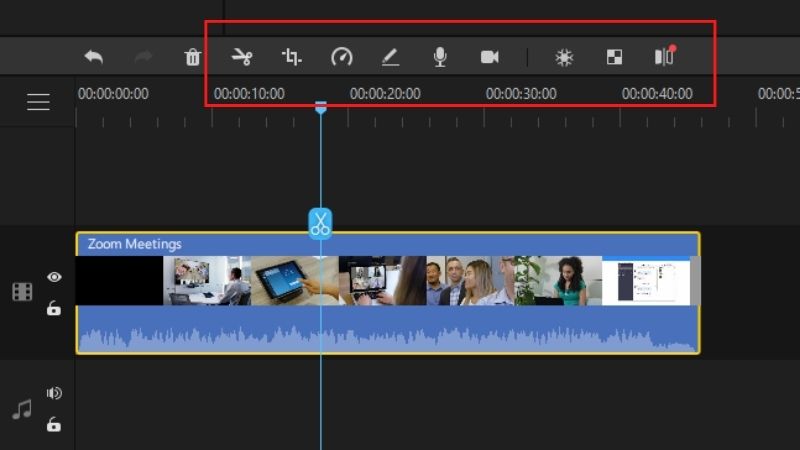Click the 00:00:30:00 mark on ruler
The image size is (800, 450).
pos(521,94)
